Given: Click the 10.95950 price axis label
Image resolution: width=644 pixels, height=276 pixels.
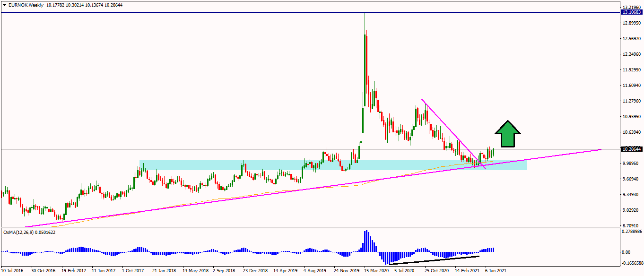Looking at the screenshot, I should click(x=632, y=117).
